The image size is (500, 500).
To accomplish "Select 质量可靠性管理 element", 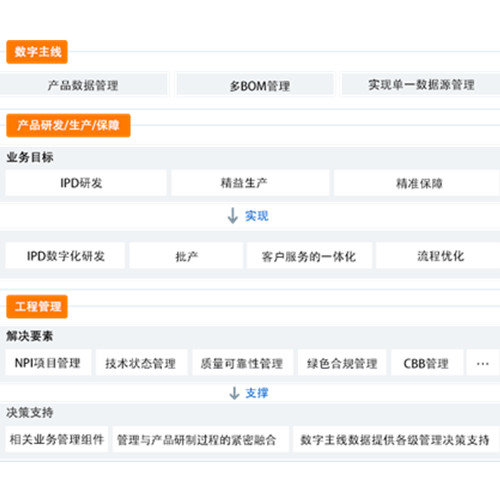I will click(x=243, y=363).
